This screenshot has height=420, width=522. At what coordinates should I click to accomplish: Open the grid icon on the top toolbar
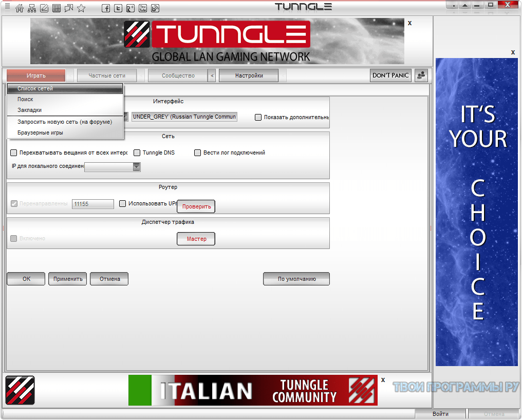(57, 8)
